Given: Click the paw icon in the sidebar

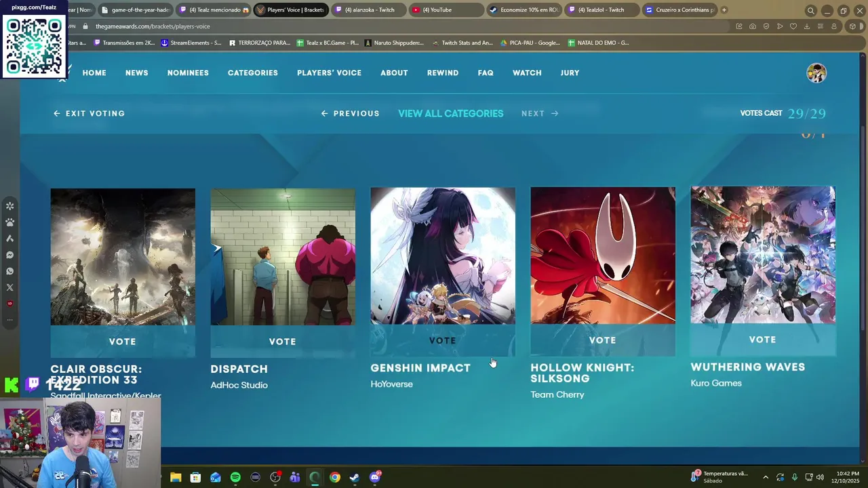Looking at the screenshot, I should click(9, 222).
